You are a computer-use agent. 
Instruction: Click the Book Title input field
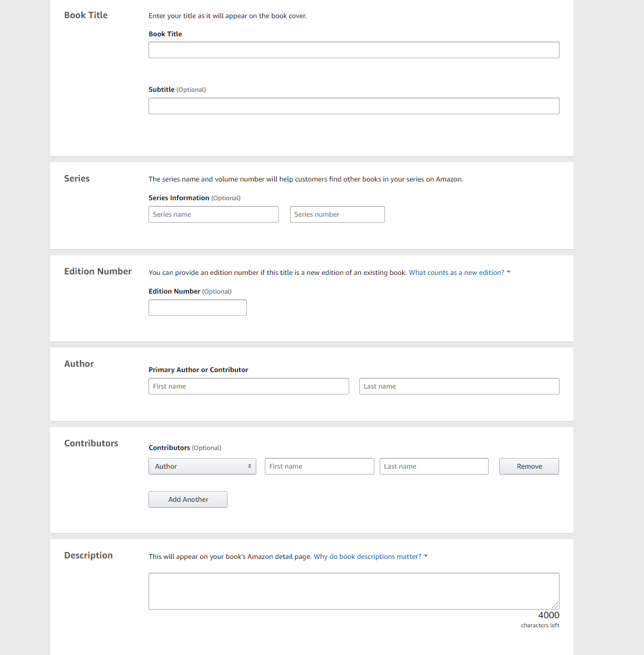pos(354,50)
